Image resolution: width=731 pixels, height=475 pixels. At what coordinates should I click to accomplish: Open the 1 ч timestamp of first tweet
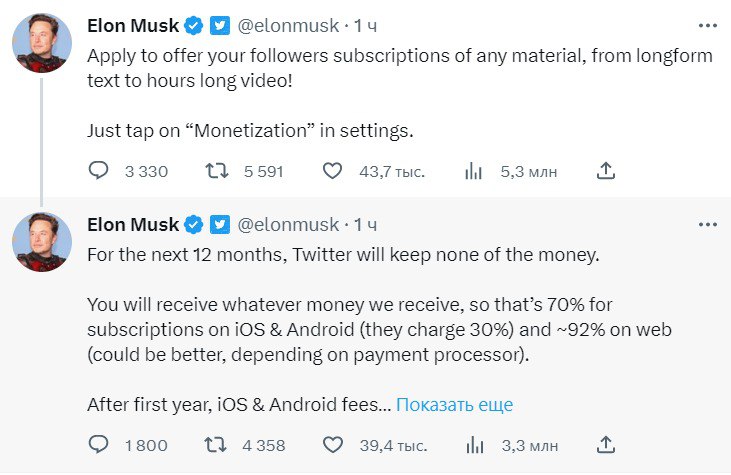click(366, 25)
